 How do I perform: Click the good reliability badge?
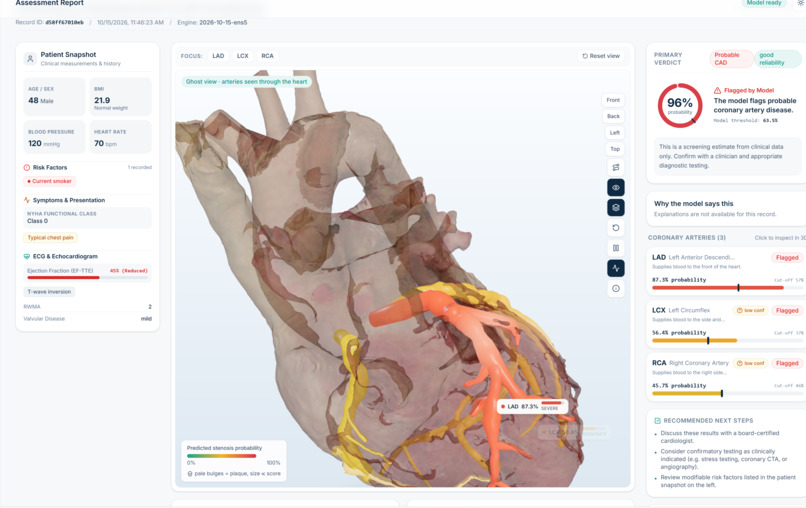tap(777, 59)
